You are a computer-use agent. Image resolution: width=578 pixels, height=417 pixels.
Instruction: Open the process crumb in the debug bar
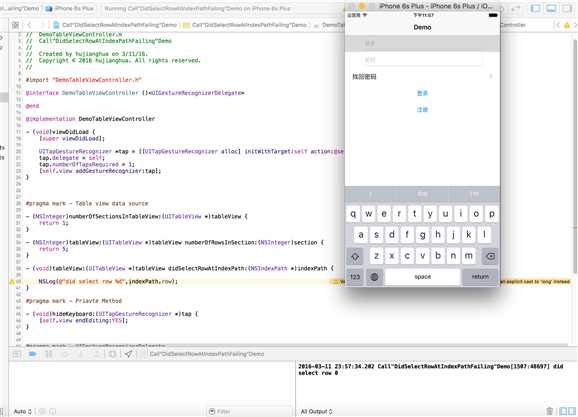207,354
